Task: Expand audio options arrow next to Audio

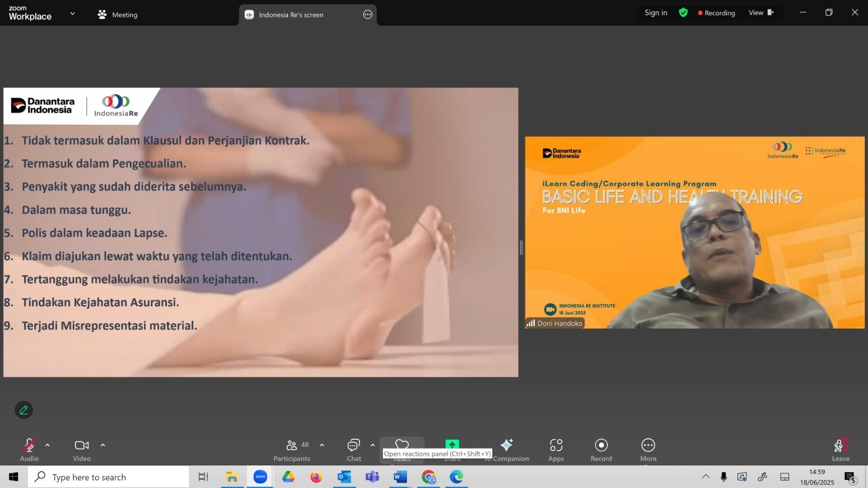Action: (x=48, y=445)
